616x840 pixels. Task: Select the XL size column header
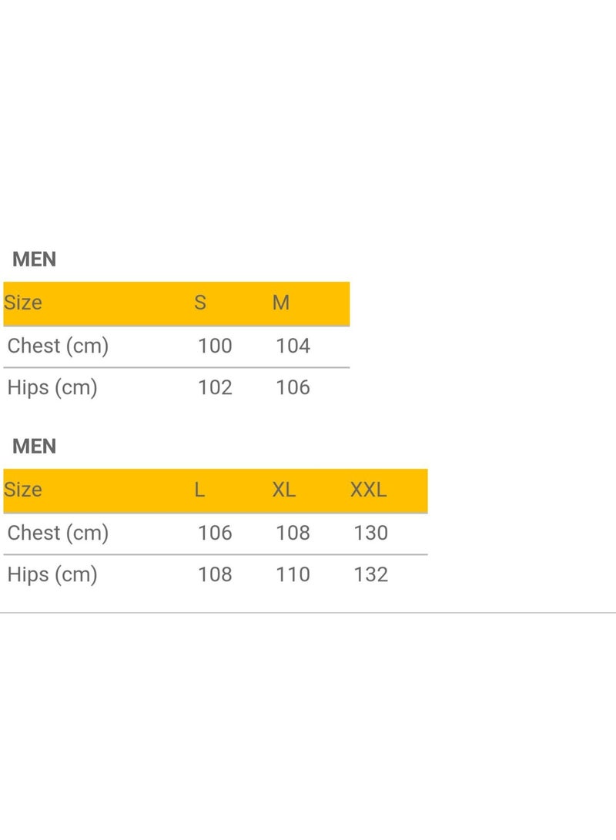tap(284, 490)
